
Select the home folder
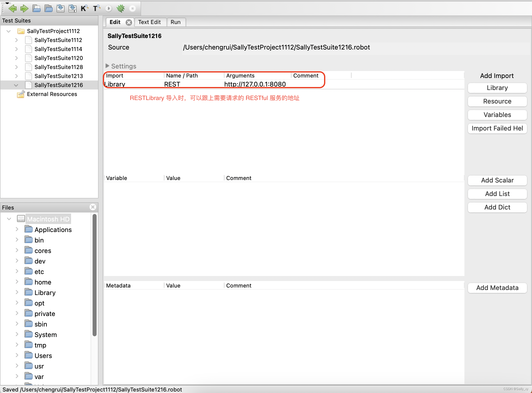point(43,282)
